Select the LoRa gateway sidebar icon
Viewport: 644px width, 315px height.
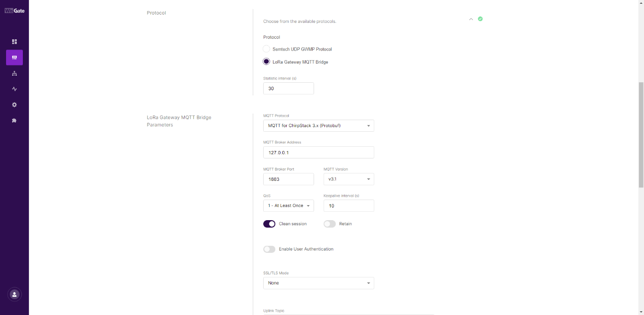point(14,57)
